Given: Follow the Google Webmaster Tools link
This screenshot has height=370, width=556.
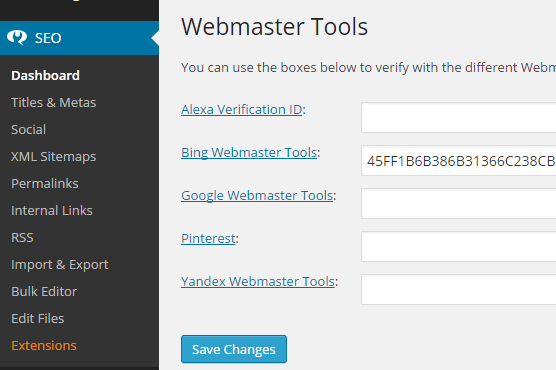Looking at the screenshot, I should [257, 195].
